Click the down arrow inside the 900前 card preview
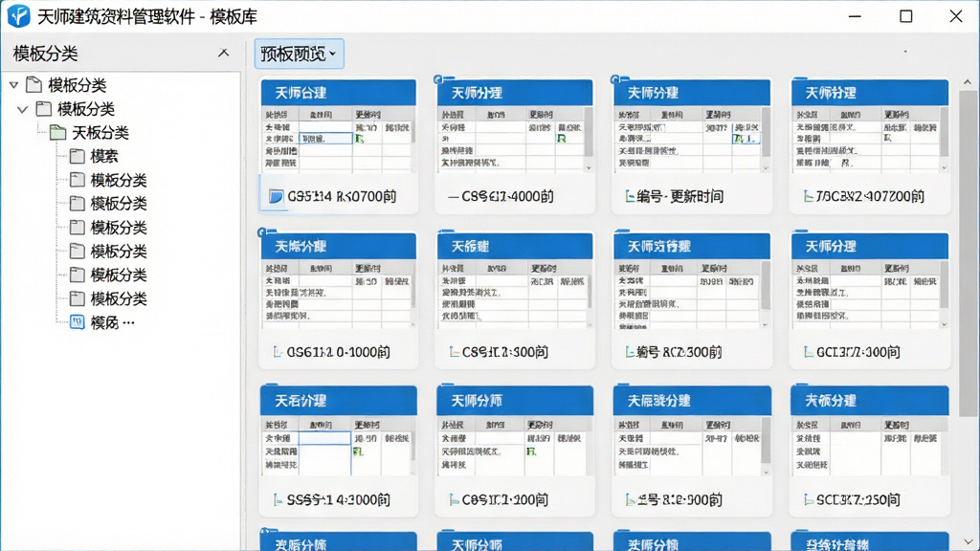The width and height of the screenshot is (980, 551). [766, 473]
